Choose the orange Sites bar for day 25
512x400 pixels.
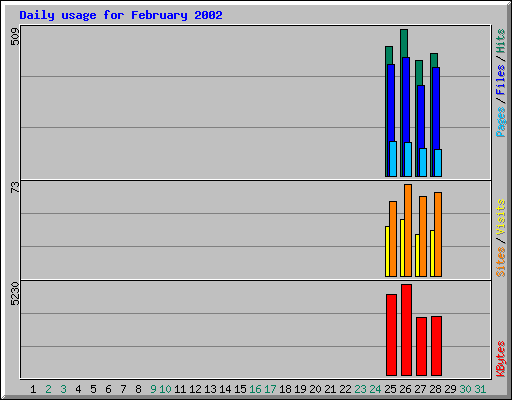(x=393, y=239)
